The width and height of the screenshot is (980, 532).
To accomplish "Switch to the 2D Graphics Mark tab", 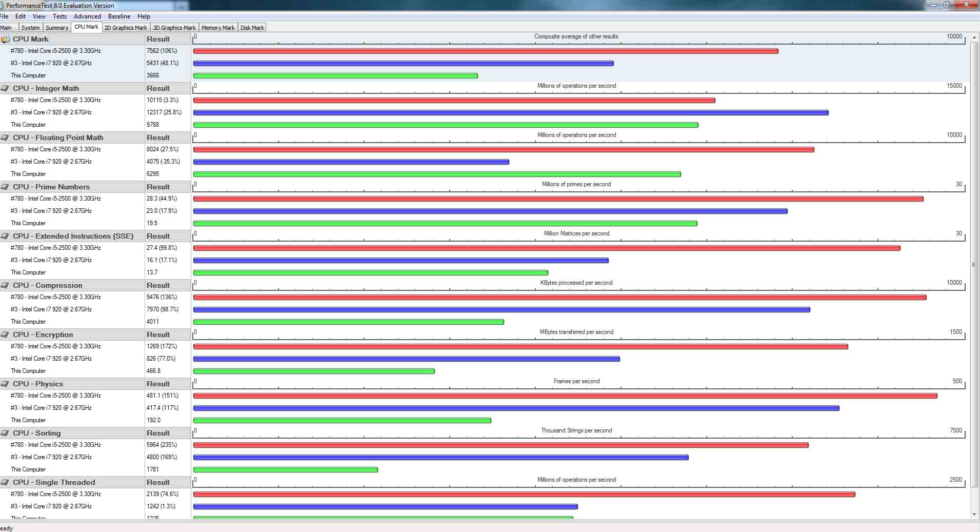I will (x=126, y=28).
